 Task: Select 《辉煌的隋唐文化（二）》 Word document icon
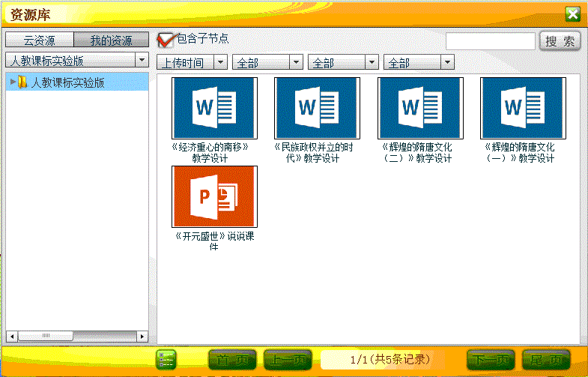[x=419, y=108]
